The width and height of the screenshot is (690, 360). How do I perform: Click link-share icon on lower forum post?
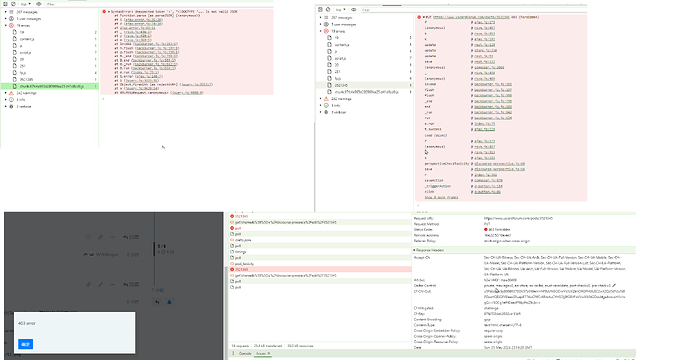click(x=88, y=284)
